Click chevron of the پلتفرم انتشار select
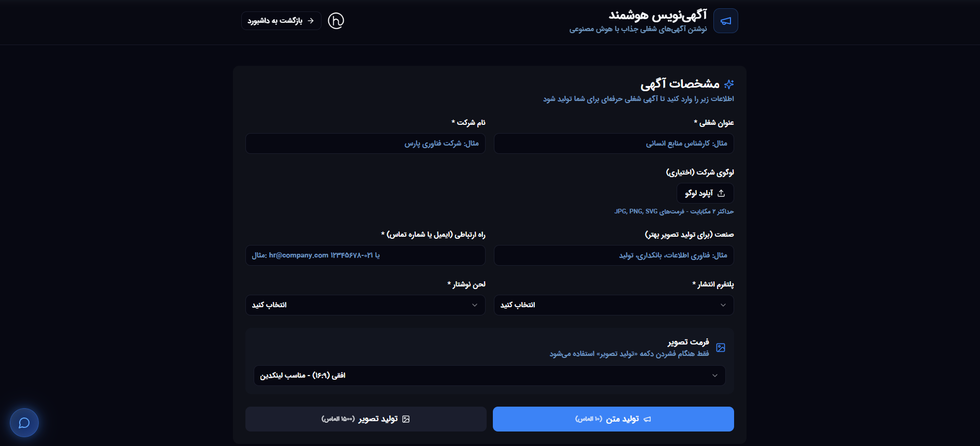Viewport: 980px width, 446px height. [723, 305]
